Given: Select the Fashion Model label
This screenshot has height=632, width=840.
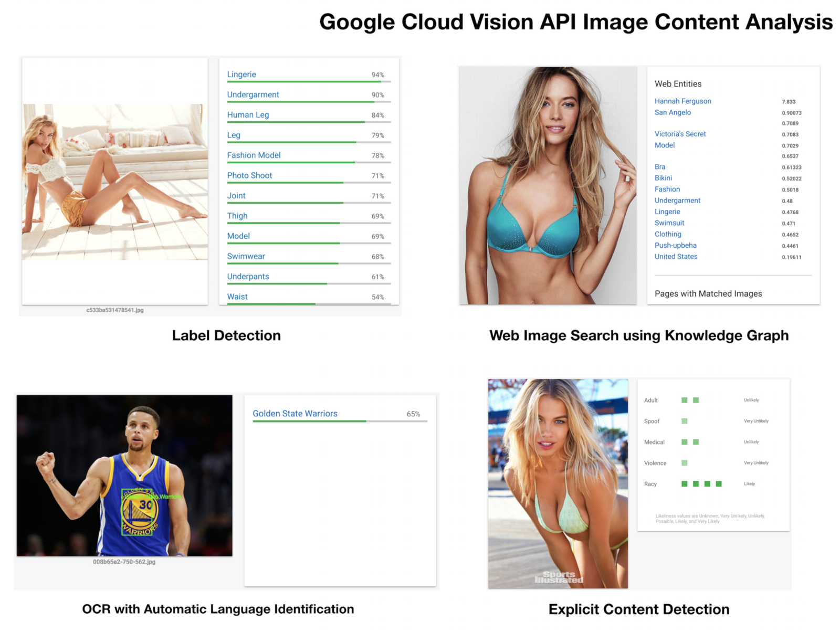Looking at the screenshot, I should click(x=254, y=155).
